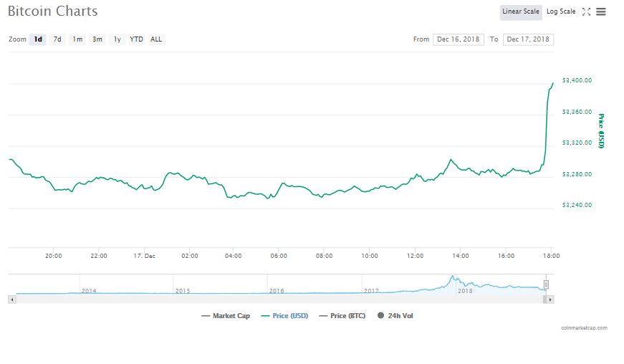
Task: Toggle 24h Vol series in legend
Action: (x=395, y=316)
